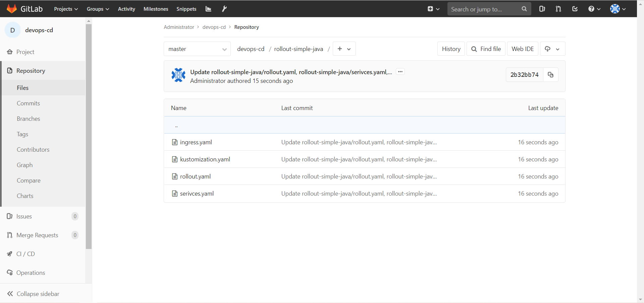Click the Project home icon in sidebar
Image resolution: width=644 pixels, height=303 pixels.
(x=10, y=52)
